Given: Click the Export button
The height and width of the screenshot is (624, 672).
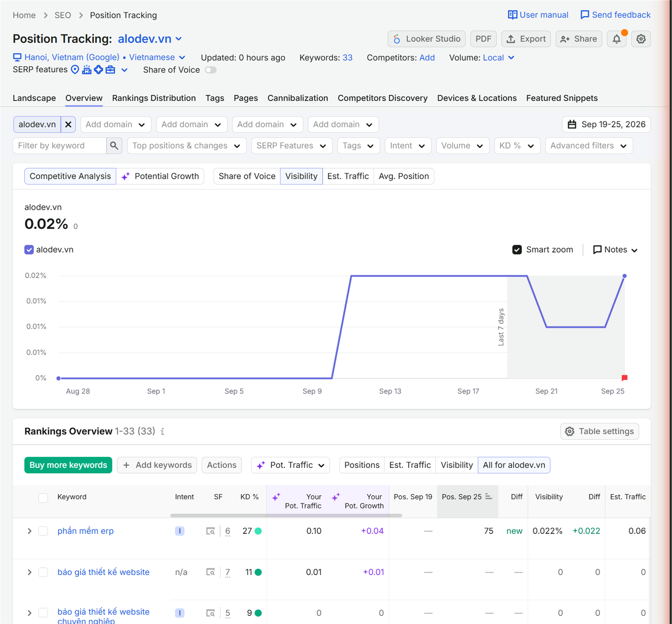Looking at the screenshot, I should 526,39.
